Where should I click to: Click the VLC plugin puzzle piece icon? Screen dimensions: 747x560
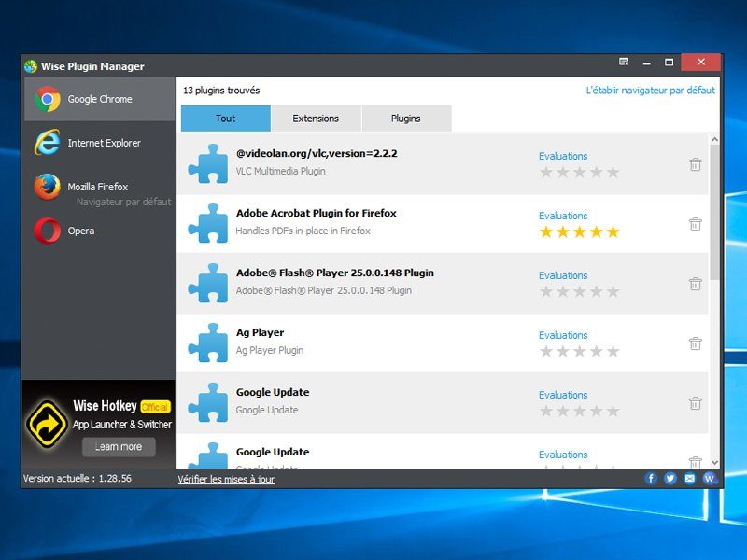coord(208,164)
